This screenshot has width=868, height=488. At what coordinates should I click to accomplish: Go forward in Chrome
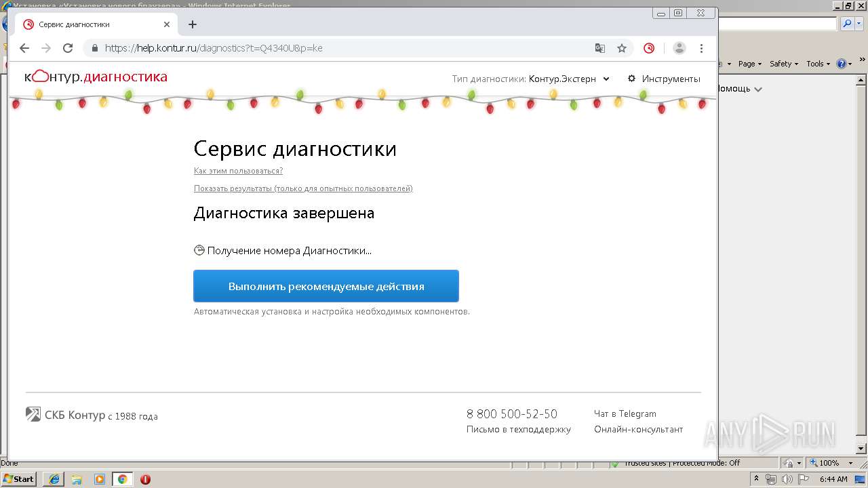click(46, 48)
